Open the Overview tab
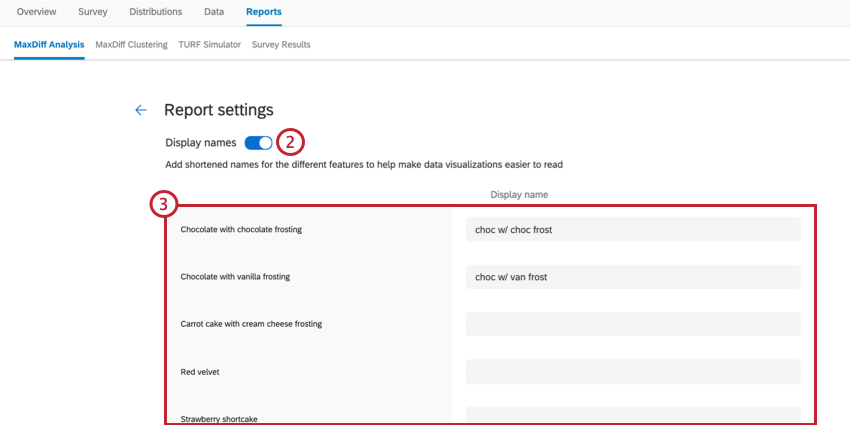This screenshot has width=850, height=425. click(37, 12)
